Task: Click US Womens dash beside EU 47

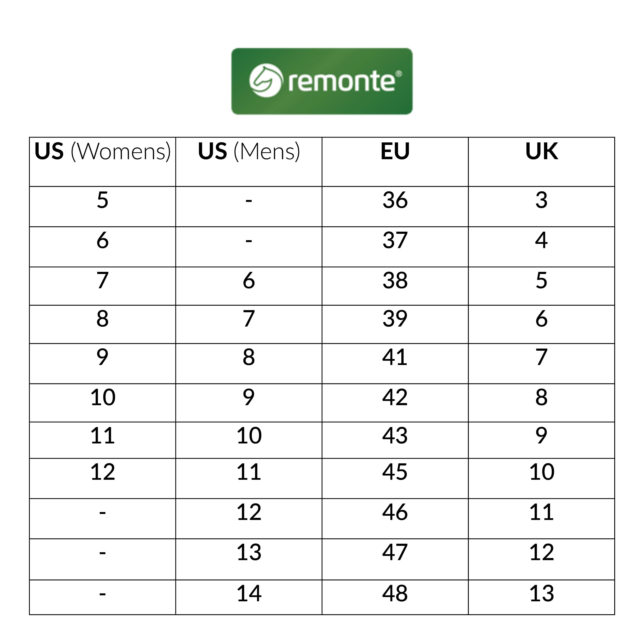Action: tap(102, 553)
